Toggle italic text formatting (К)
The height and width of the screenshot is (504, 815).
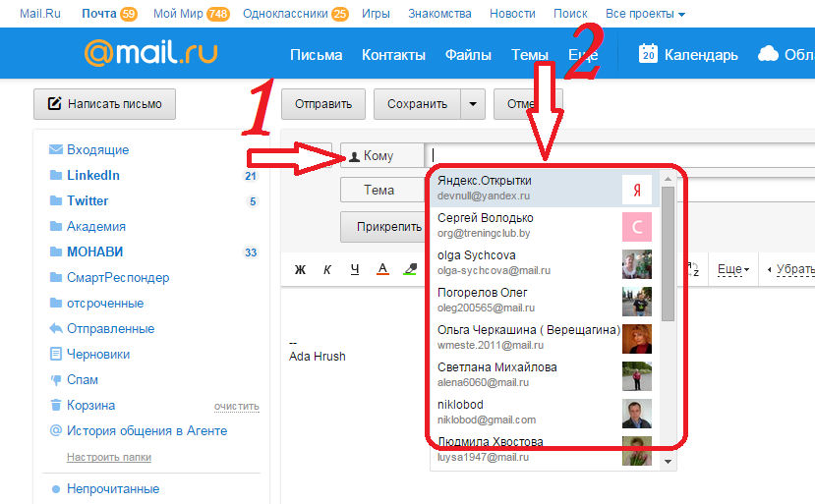click(327, 269)
